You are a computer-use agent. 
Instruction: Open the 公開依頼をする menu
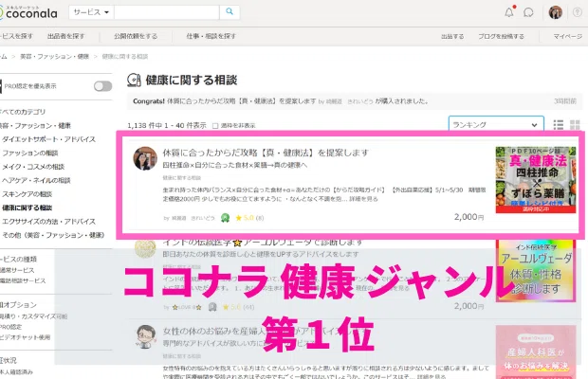coord(136,36)
